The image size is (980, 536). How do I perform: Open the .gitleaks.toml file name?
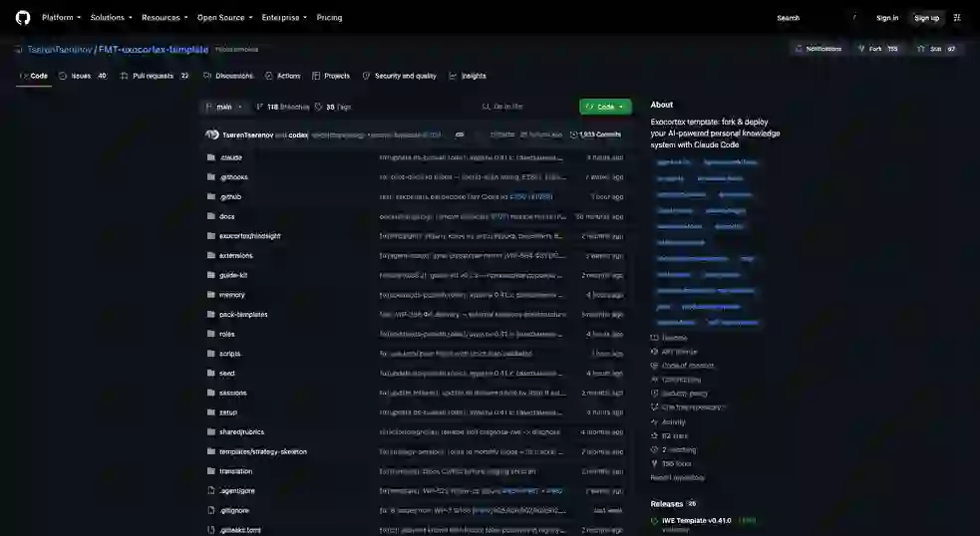click(240, 530)
